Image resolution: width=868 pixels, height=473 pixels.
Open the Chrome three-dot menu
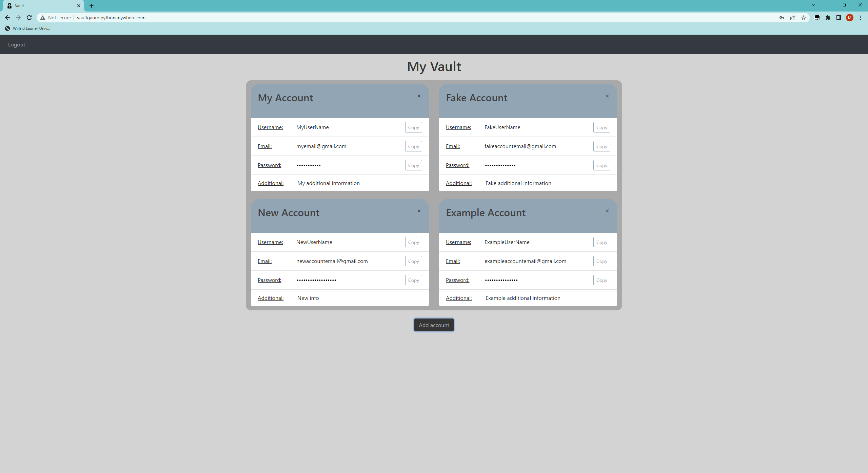click(x=861, y=18)
